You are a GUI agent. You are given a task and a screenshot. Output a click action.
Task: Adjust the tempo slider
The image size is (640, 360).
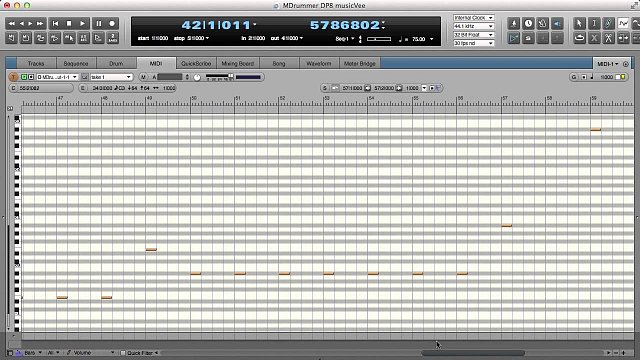click(379, 39)
